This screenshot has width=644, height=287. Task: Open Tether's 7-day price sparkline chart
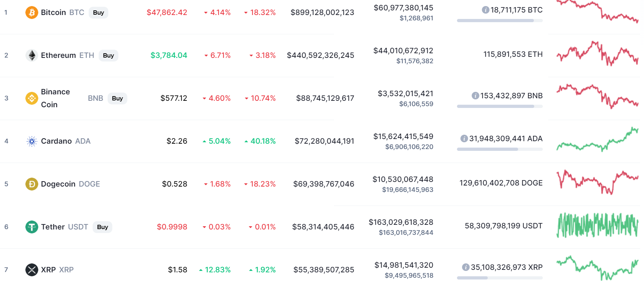(597, 226)
